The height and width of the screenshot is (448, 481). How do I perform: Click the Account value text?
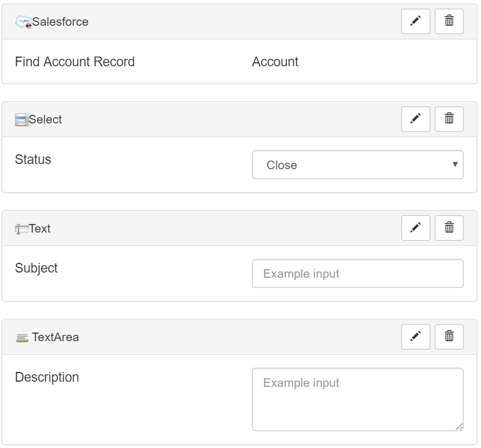pos(275,62)
